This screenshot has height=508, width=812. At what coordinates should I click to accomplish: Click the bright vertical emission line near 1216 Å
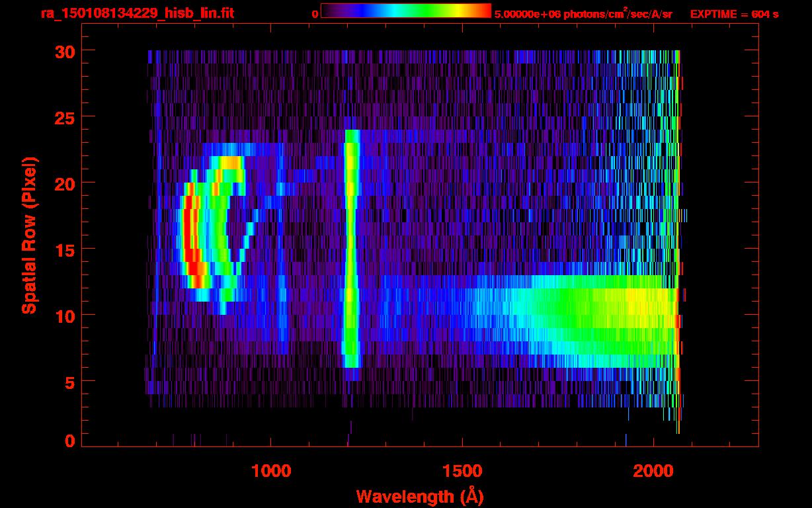[351, 248]
